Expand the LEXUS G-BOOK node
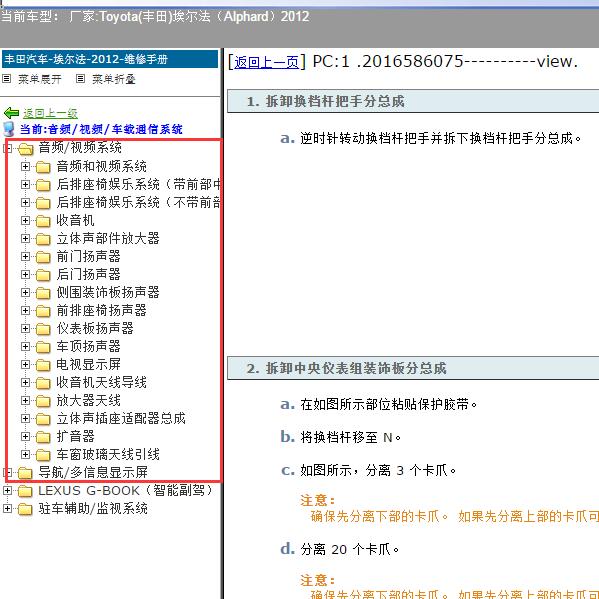This screenshot has width=599, height=599. point(7,491)
